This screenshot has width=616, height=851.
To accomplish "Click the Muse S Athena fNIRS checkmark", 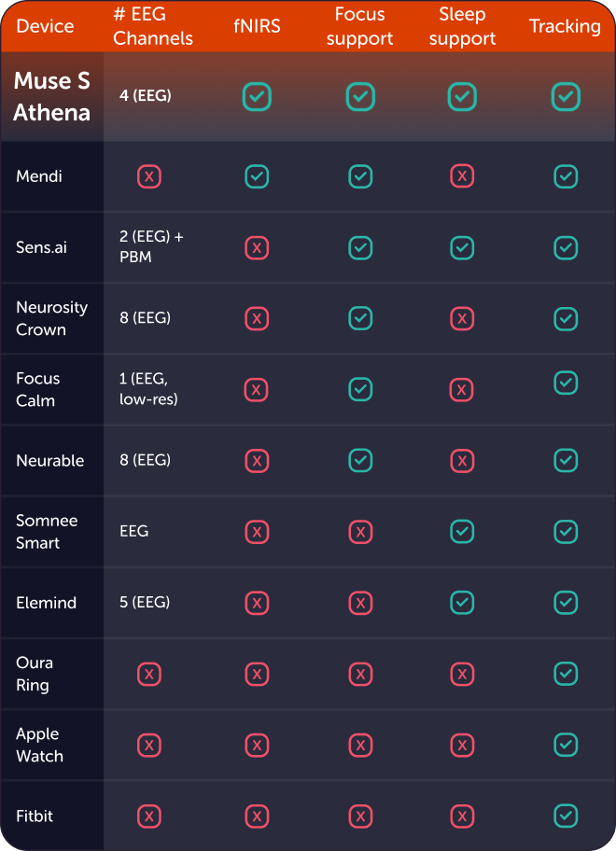I will click(x=257, y=96).
